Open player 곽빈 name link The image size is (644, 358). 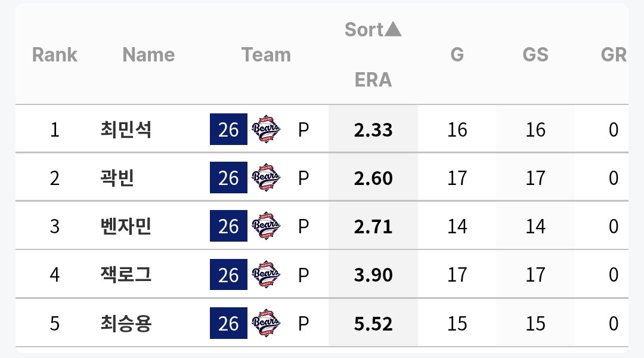tap(117, 178)
